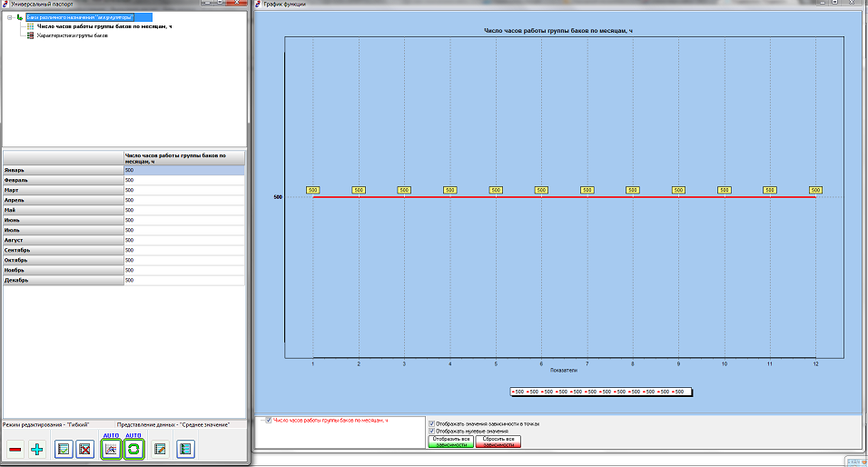Image resolution: width=868 pixels, height=467 pixels.
Task: Click icon beside 'Характеристики группы баков' node
Action: [x=31, y=35]
